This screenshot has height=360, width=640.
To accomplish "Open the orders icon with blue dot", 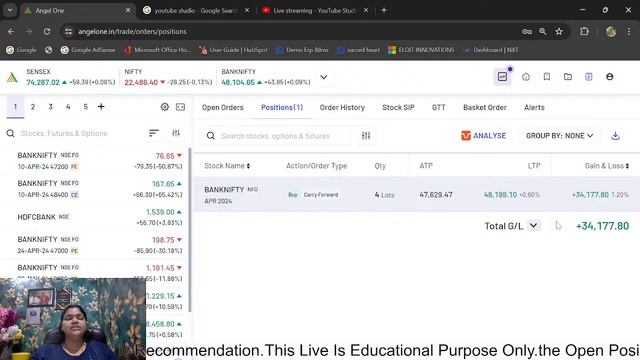I will pyautogui.click(x=502, y=77).
